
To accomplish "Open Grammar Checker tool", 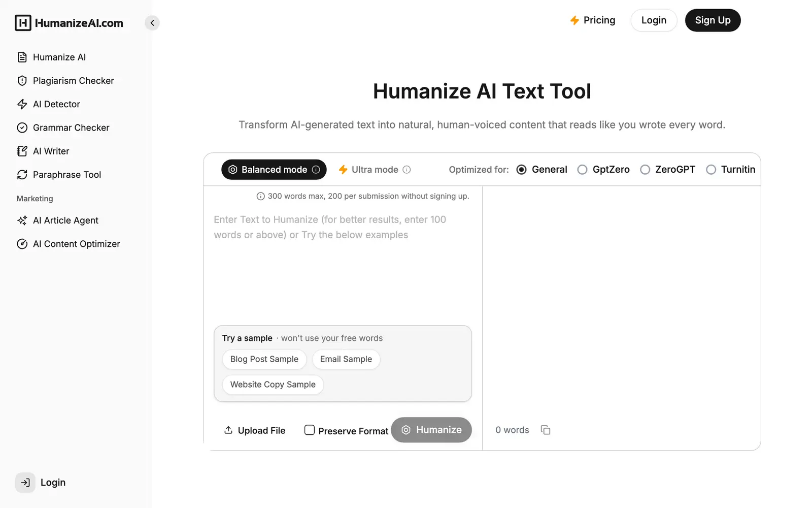I will [x=71, y=128].
